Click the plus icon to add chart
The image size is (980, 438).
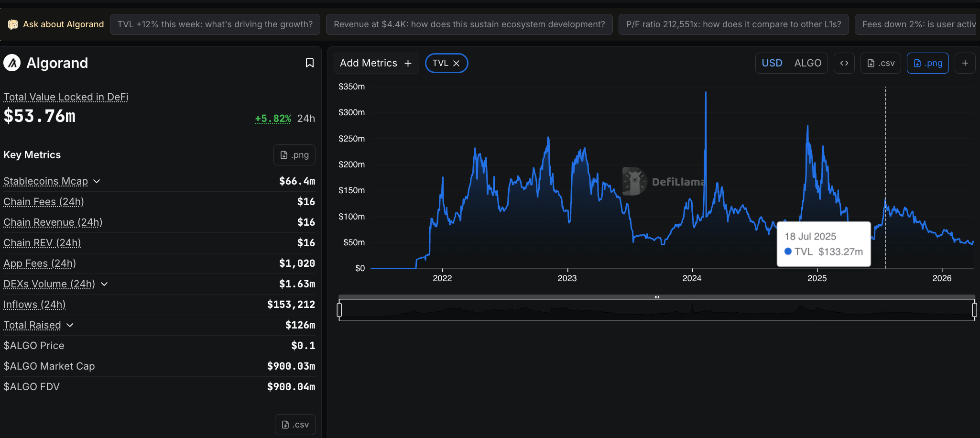point(965,63)
